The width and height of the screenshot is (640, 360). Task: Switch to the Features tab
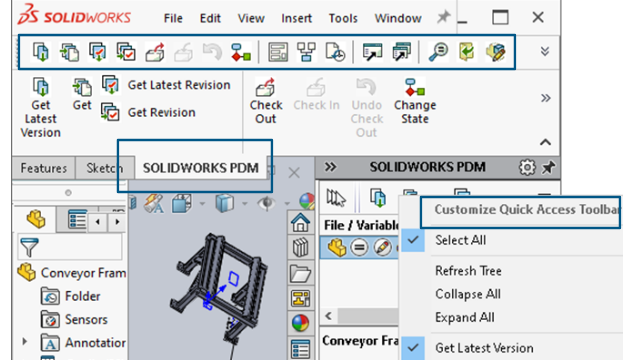coord(44,168)
